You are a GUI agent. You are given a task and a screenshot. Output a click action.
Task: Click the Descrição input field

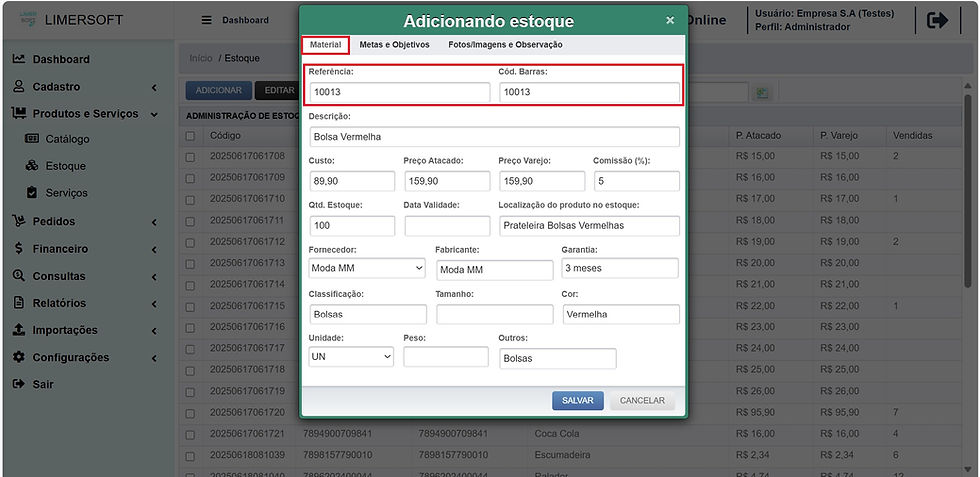[494, 136]
